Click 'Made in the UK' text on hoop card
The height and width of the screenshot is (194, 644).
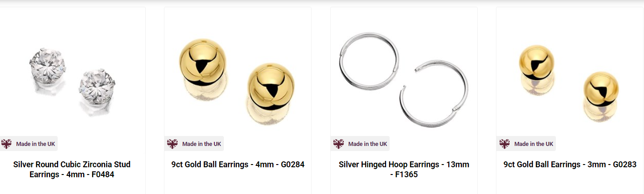368,144
